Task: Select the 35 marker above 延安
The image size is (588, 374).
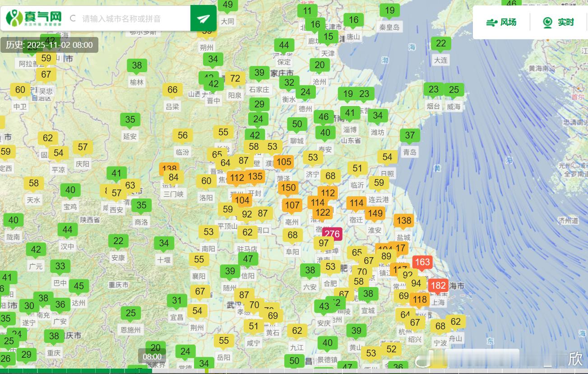Action: [130, 120]
